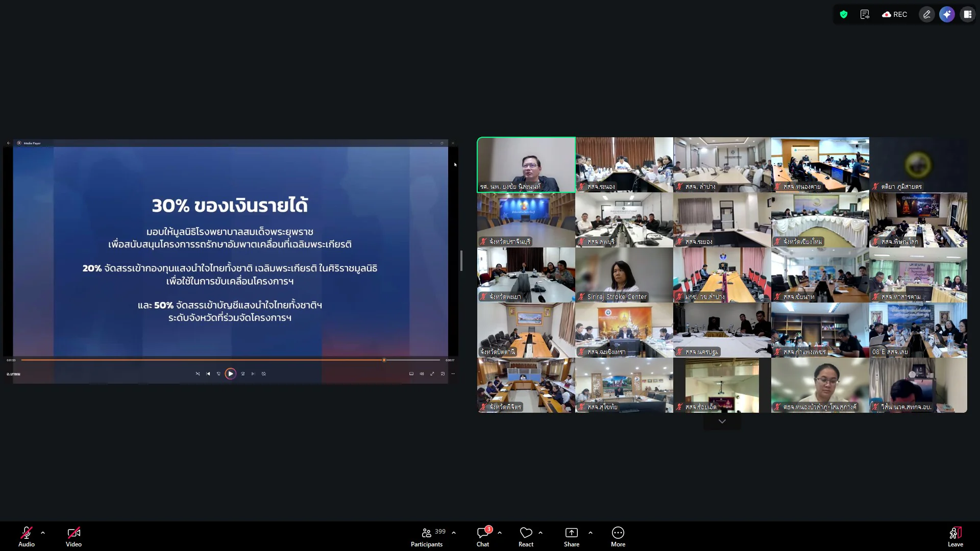The width and height of the screenshot is (980, 551).
Task: Click Share screen button
Action: (572, 537)
